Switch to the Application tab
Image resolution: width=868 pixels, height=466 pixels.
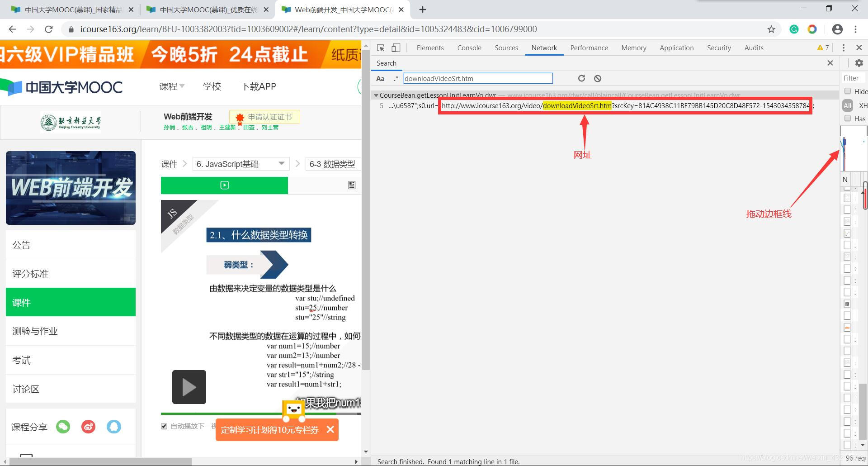pos(676,48)
